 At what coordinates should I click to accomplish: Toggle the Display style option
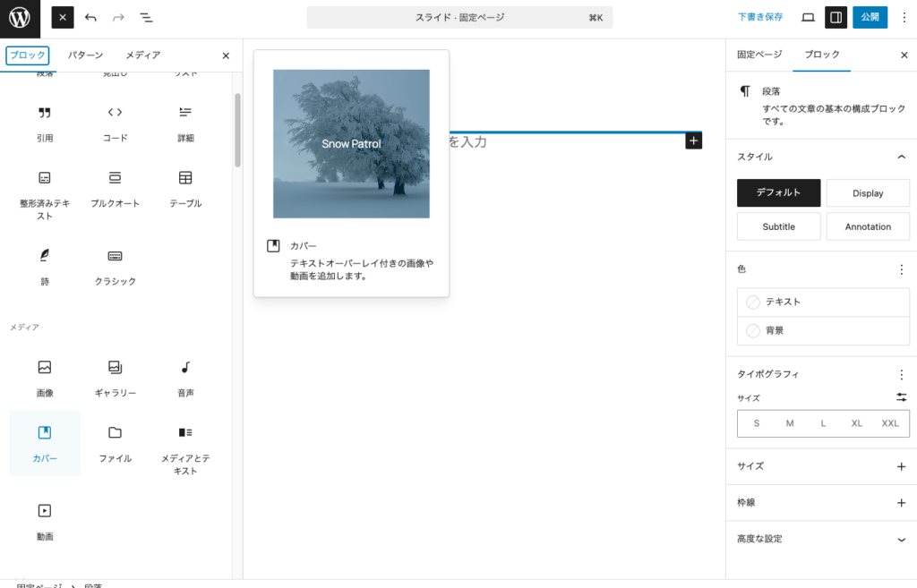coord(867,192)
